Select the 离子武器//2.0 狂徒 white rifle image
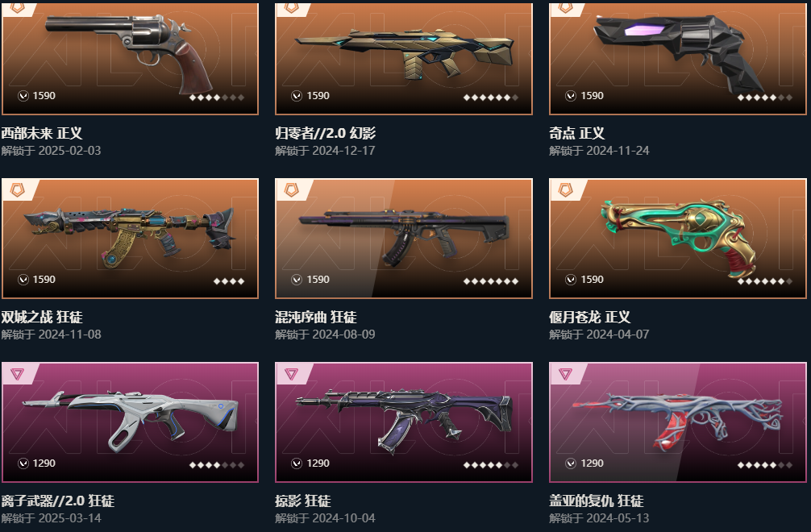811x532 pixels. (131, 421)
